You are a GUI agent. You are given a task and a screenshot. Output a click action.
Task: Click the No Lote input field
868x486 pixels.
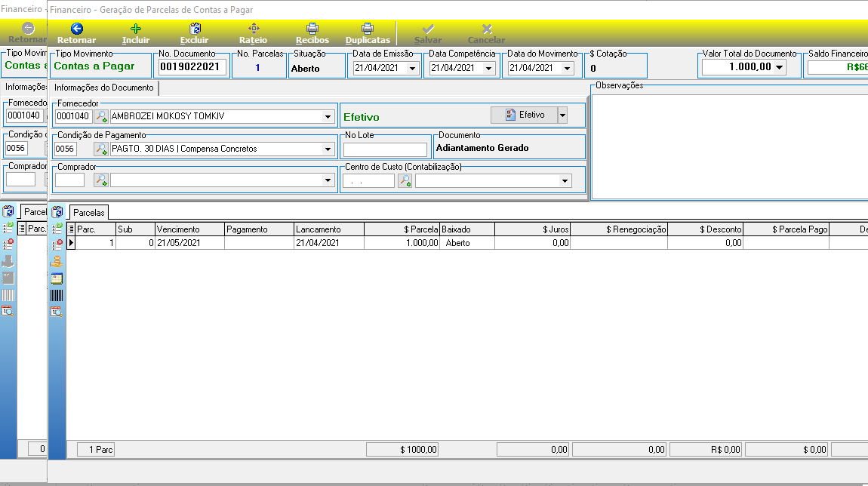pos(385,149)
